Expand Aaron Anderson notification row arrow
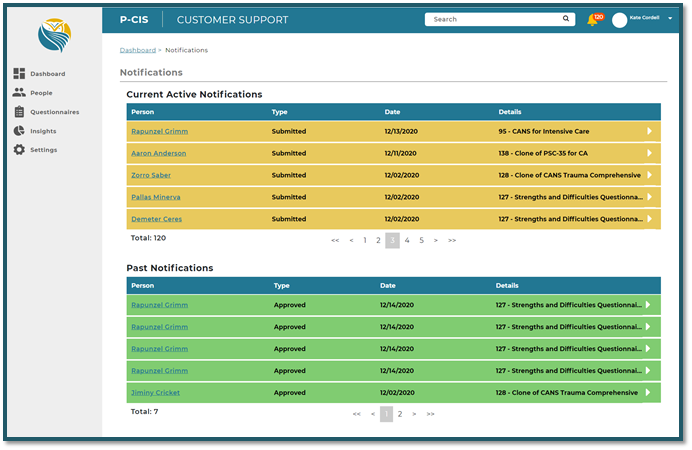692x450 pixels. click(x=649, y=153)
